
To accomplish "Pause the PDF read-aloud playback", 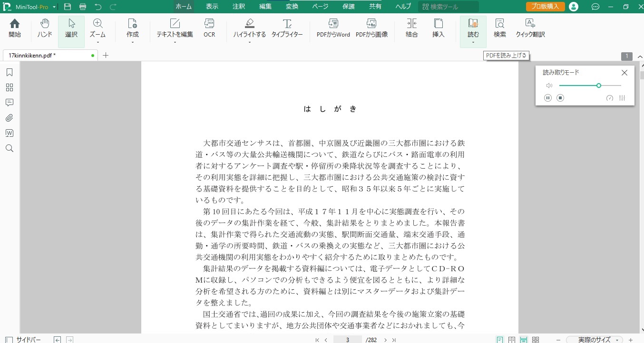I will (x=548, y=98).
